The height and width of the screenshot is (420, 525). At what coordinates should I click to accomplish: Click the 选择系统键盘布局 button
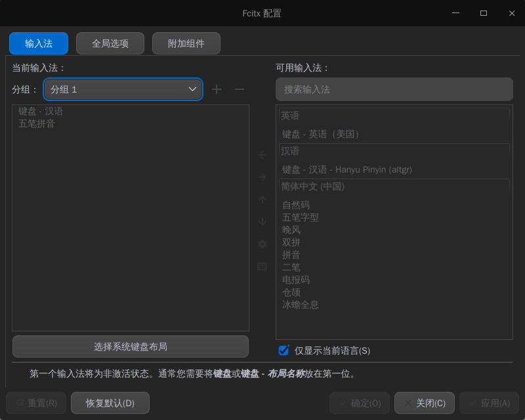coord(129,346)
